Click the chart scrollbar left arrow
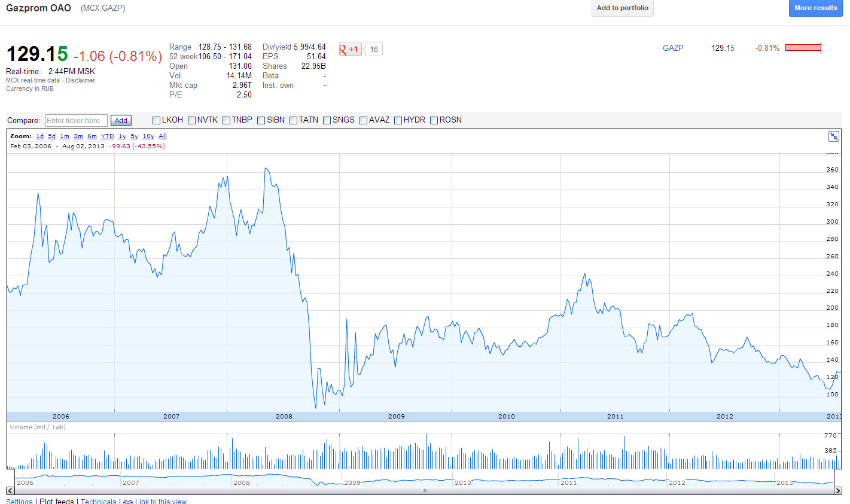 (x=10, y=491)
